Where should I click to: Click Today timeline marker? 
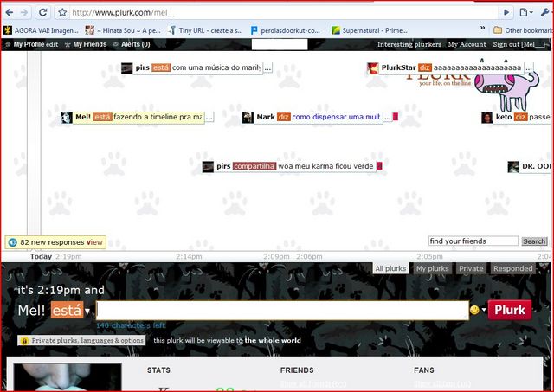pyautogui.click(x=41, y=257)
